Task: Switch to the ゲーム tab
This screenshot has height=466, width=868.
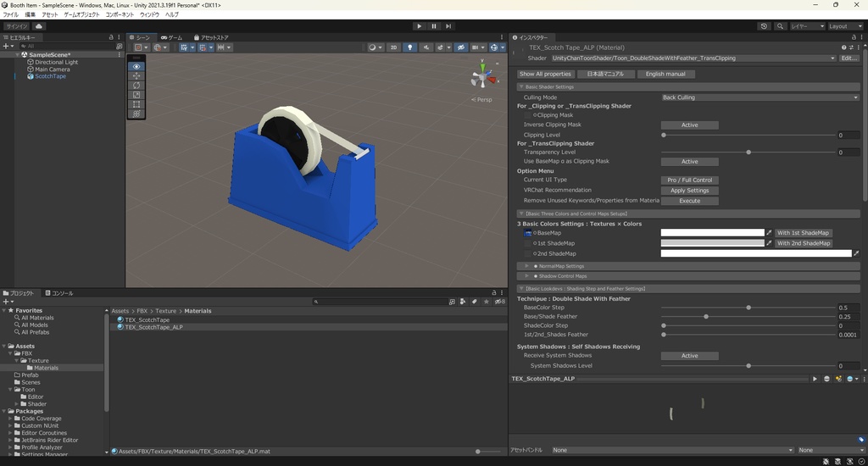Action: [x=171, y=37]
